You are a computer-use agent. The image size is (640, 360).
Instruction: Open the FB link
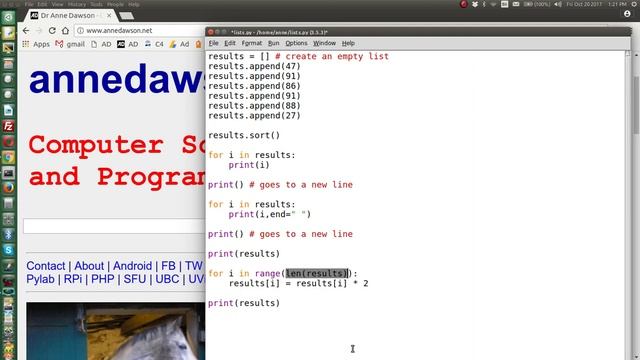(168, 266)
